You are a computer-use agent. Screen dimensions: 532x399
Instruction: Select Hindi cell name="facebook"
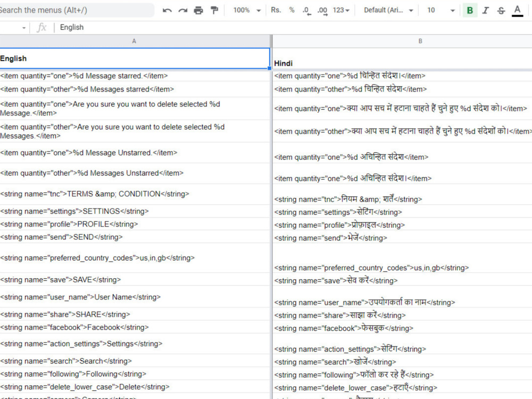[x=402, y=327]
